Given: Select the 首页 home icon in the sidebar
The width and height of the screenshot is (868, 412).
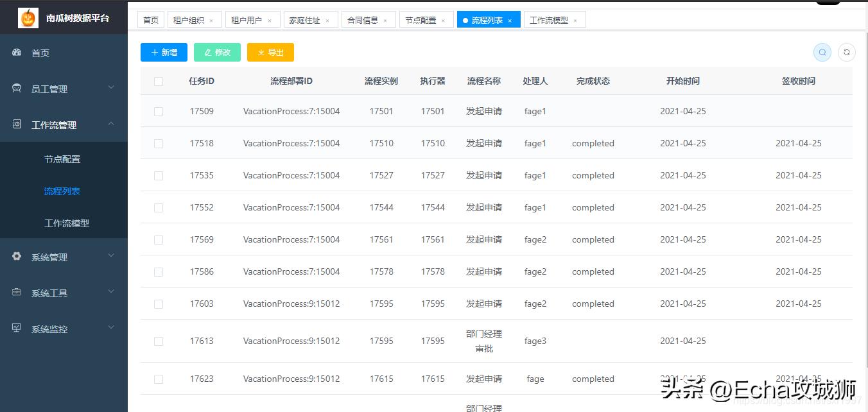Looking at the screenshot, I should click(x=15, y=54).
